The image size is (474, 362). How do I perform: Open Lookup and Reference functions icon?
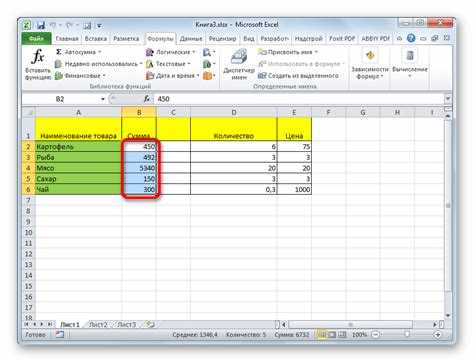coord(209,52)
